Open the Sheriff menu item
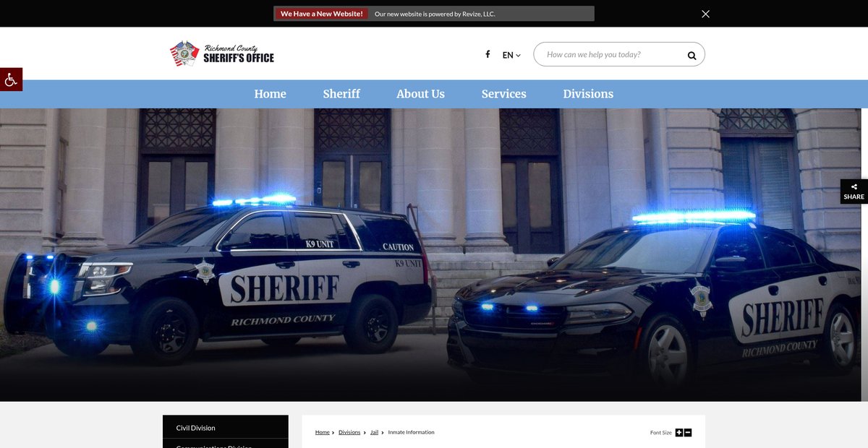868x448 pixels. (341, 94)
